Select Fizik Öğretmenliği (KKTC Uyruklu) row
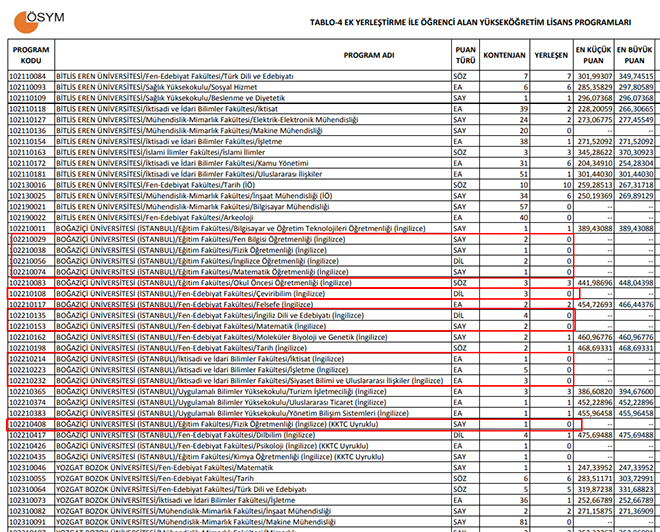 pyautogui.click(x=331, y=424)
